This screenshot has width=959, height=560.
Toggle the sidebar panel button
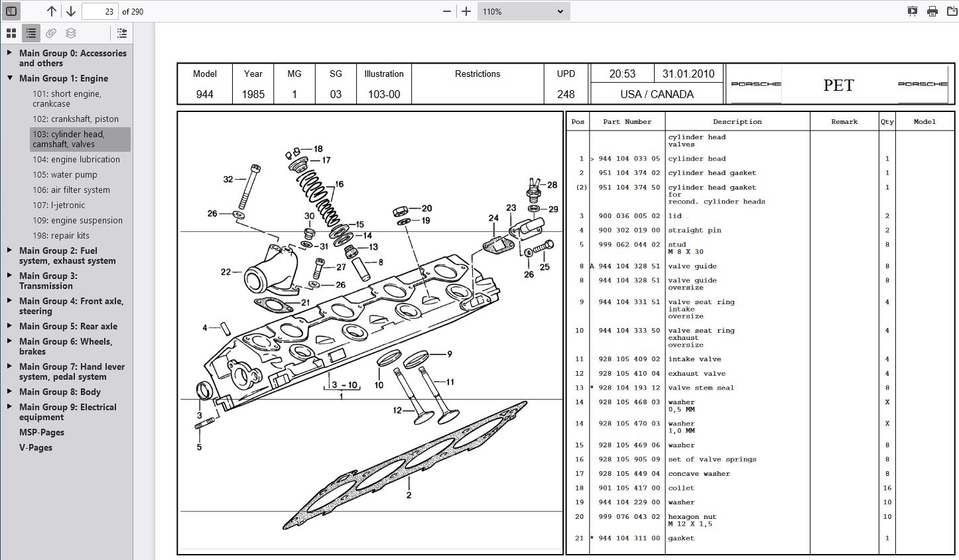[x=11, y=11]
